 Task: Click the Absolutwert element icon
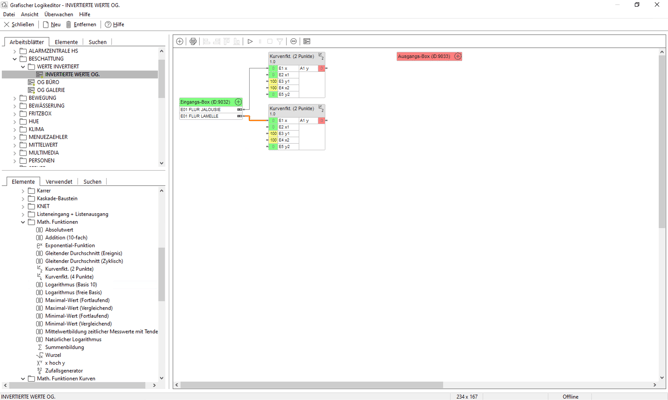pos(39,230)
